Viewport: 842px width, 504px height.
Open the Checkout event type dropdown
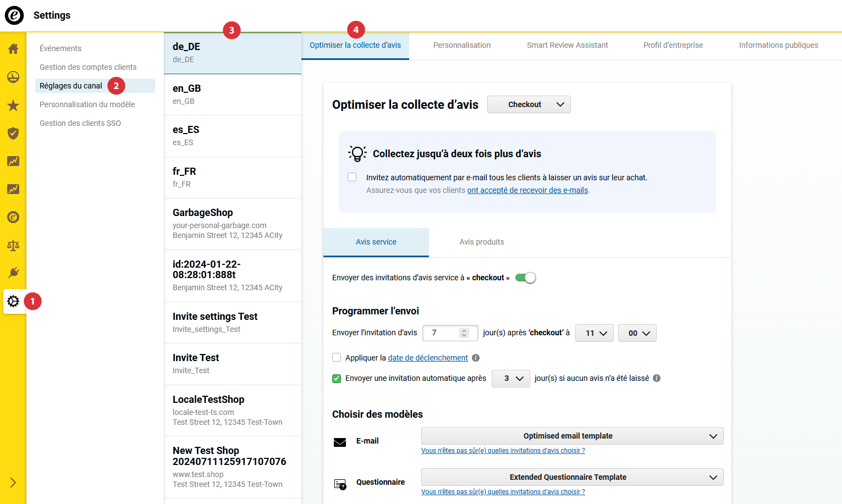(x=528, y=104)
